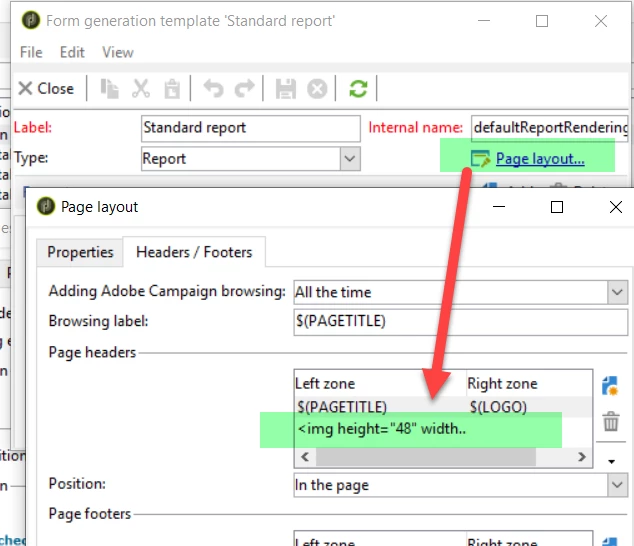The width and height of the screenshot is (634, 546).
Task: Click the Copy icon in the toolbar
Action: coord(109,89)
